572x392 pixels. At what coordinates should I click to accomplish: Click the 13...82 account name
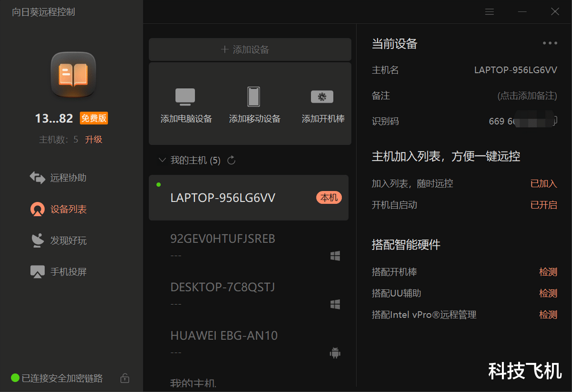click(x=54, y=118)
